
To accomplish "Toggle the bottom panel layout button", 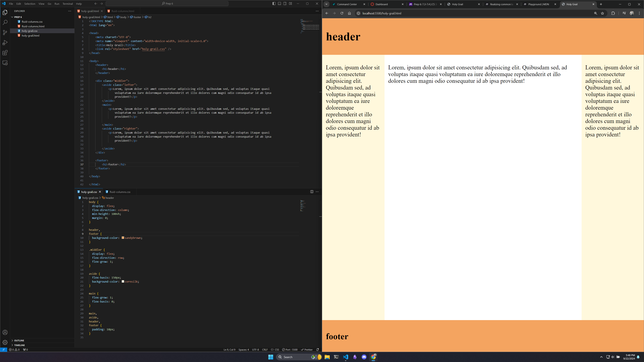I will [x=280, y=4].
